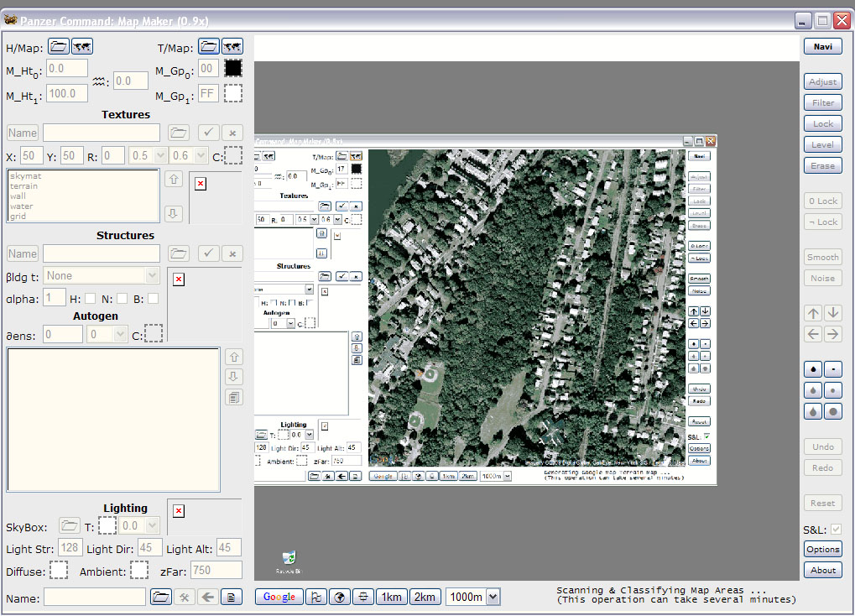The height and width of the screenshot is (616, 855).
Task: Open map file with folder icon beside Name
Action: pyautogui.click(x=161, y=597)
